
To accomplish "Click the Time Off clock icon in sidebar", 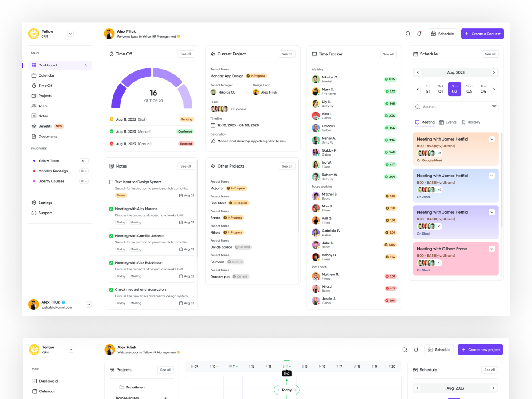I will pyautogui.click(x=34, y=86).
